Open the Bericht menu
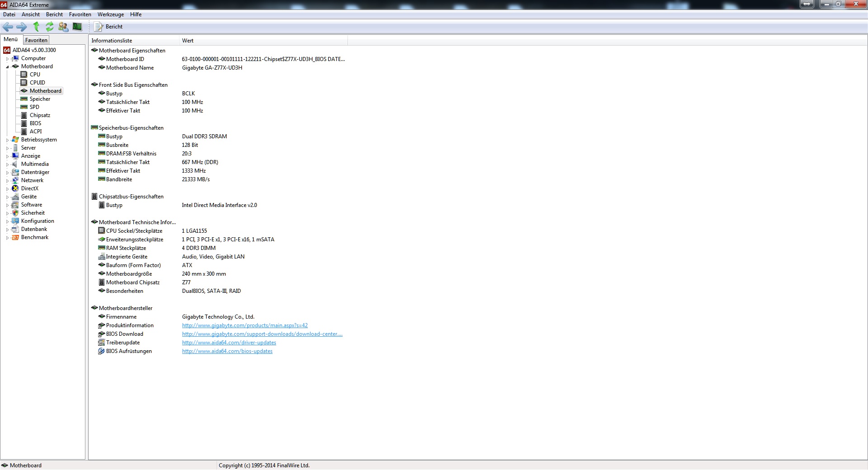 coord(54,14)
